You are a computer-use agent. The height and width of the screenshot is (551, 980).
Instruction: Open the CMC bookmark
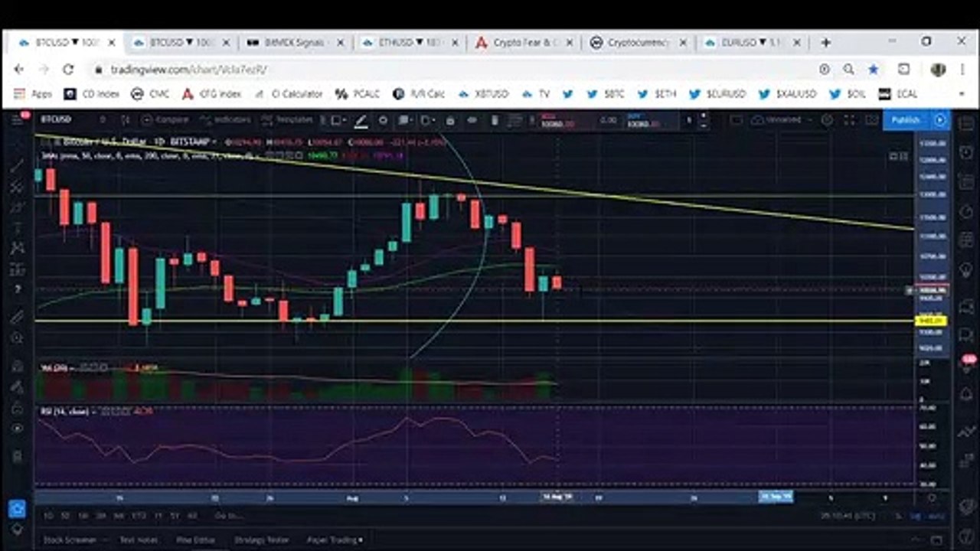coord(150,94)
